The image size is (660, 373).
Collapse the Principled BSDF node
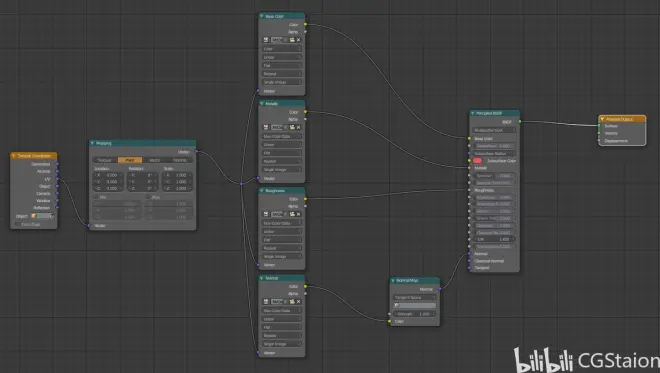(x=473, y=113)
